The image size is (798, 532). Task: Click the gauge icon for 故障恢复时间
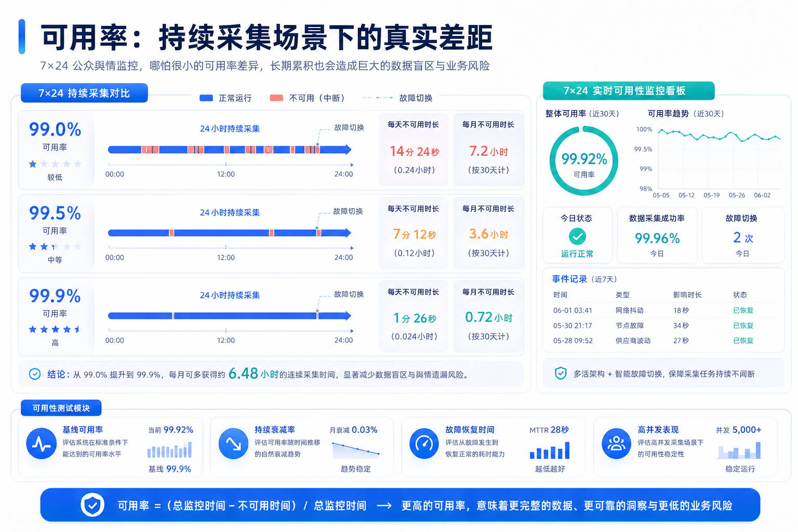pyautogui.click(x=424, y=444)
